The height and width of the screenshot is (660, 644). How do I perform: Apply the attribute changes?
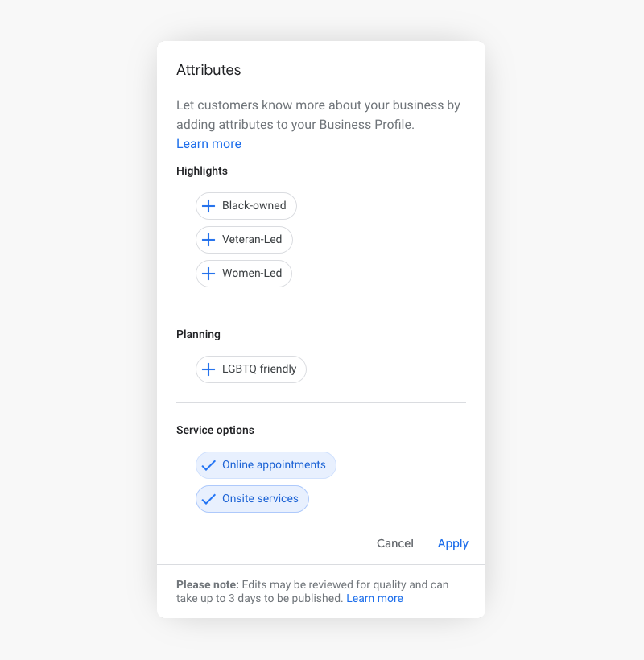click(x=452, y=543)
